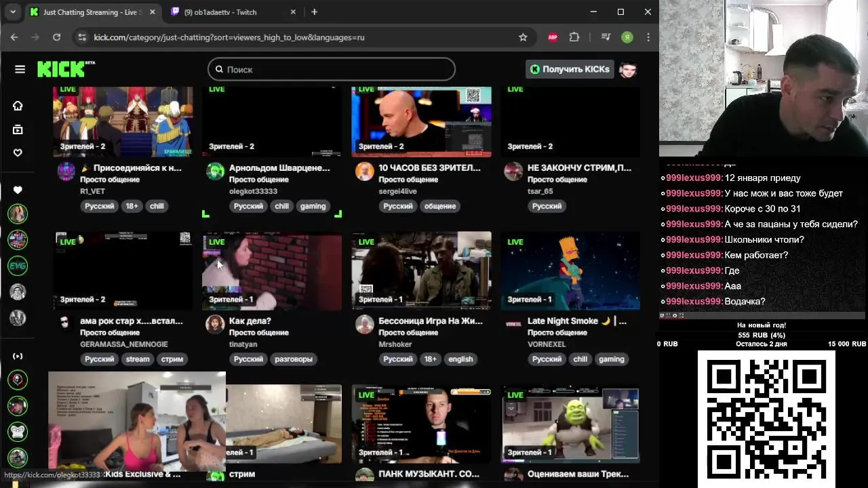Image resolution: width=868 pixels, height=488 pixels.
Task: Close the Just Chatting Streaming tab
Action: point(153,12)
